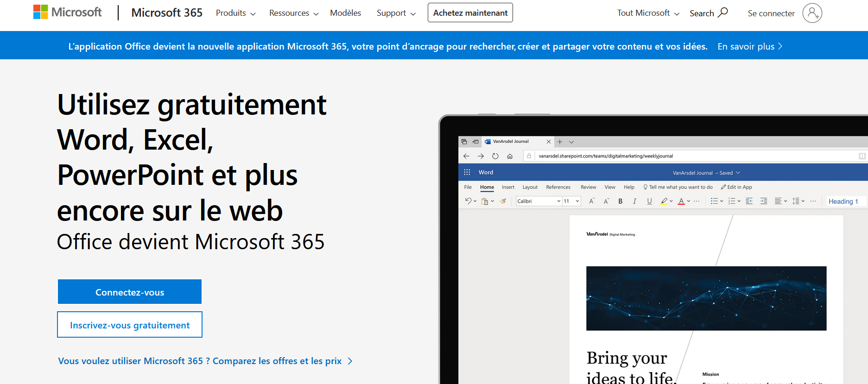868x384 pixels.
Task: Click Inscrivez-vous gratuitement button
Action: tap(130, 325)
